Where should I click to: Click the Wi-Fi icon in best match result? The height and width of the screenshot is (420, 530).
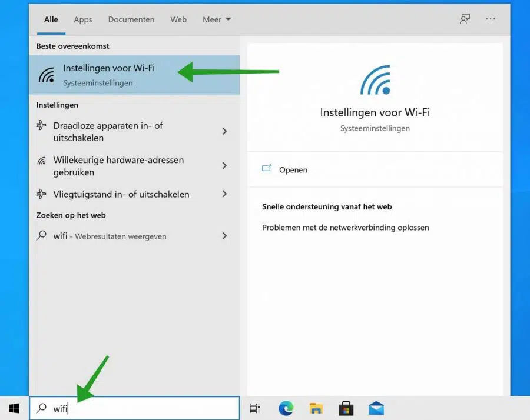pyautogui.click(x=47, y=75)
